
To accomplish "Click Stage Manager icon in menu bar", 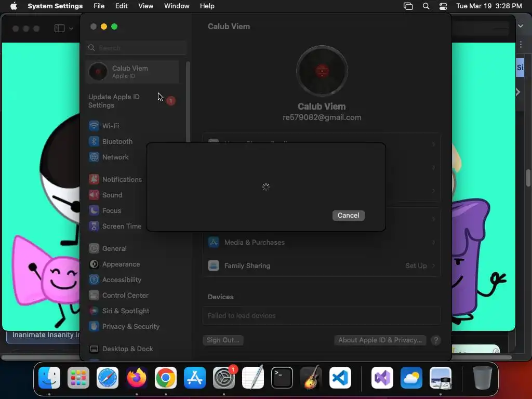I will click(x=408, y=6).
